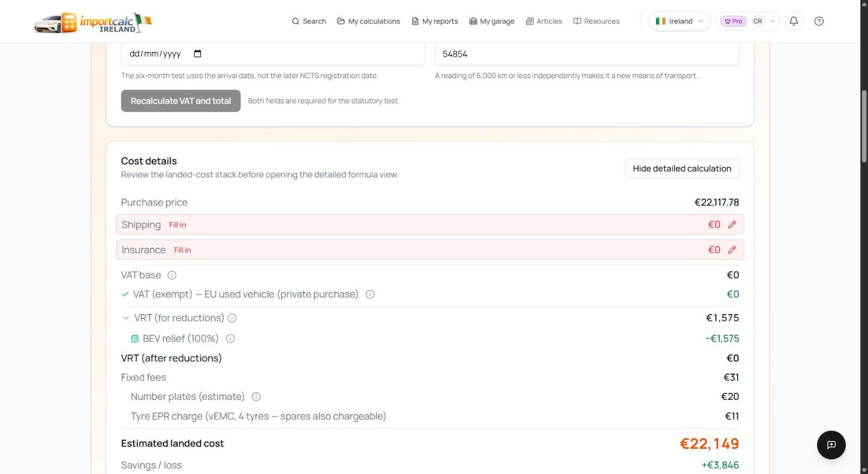Screen dimensions: 868x474
Task: Click Hide detailed calculation button
Action: coord(682,169)
